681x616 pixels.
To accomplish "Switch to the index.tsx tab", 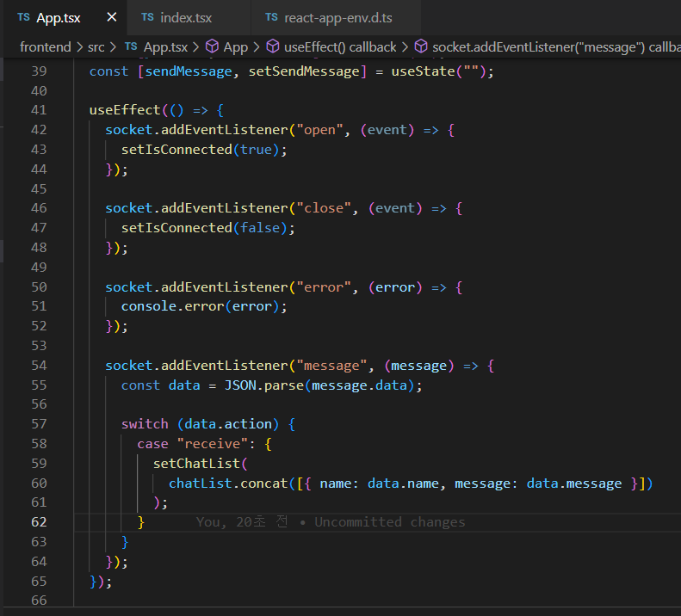I will tap(186, 17).
